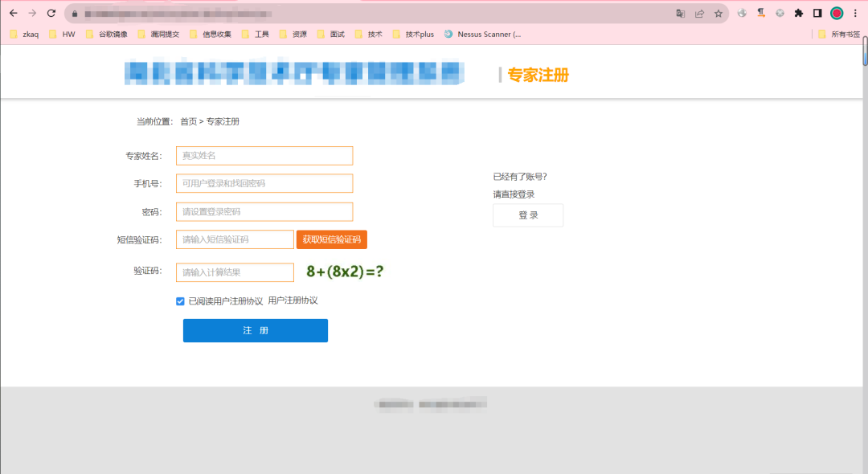Bookmark this page with the star
Screen dimensions: 868x474
[x=718, y=14]
